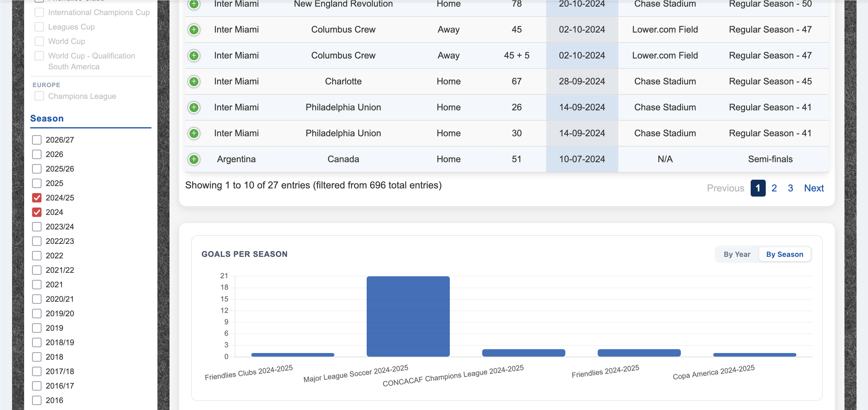Image resolution: width=868 pixels, height=410 pixels.
Task: Check the 2021 season box
Action: point(37,285)
